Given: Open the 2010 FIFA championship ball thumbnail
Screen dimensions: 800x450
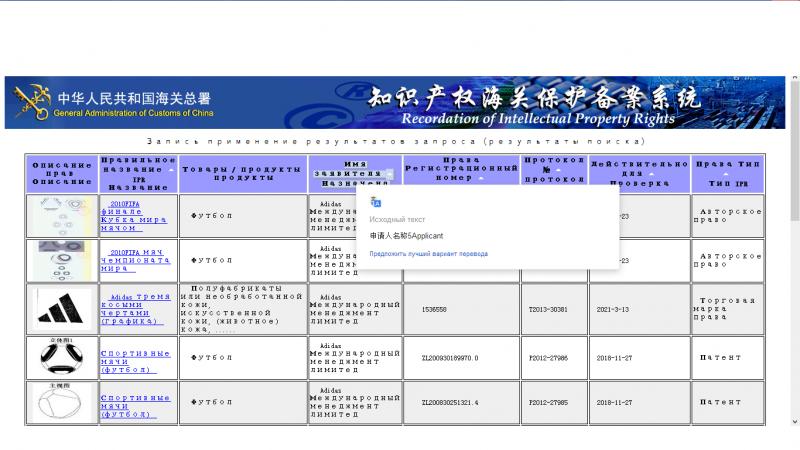Looking at the screenshot, I should 61,260.
